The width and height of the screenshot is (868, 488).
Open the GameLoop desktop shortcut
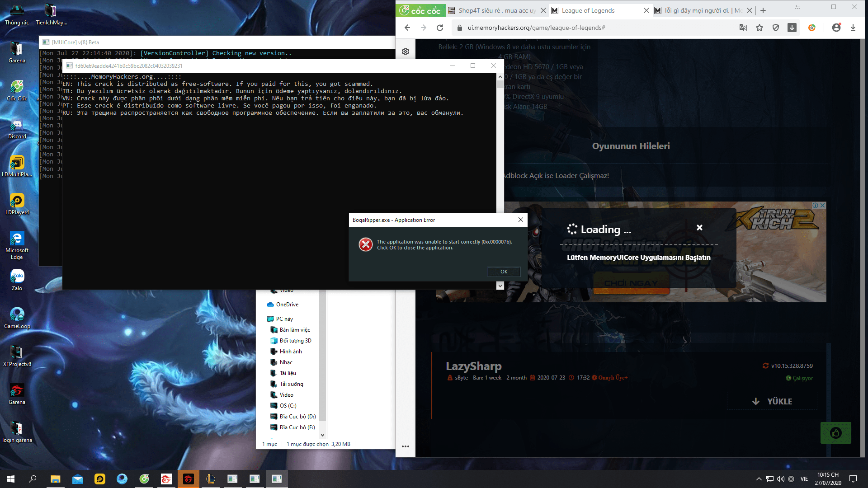tap(17, 318)
